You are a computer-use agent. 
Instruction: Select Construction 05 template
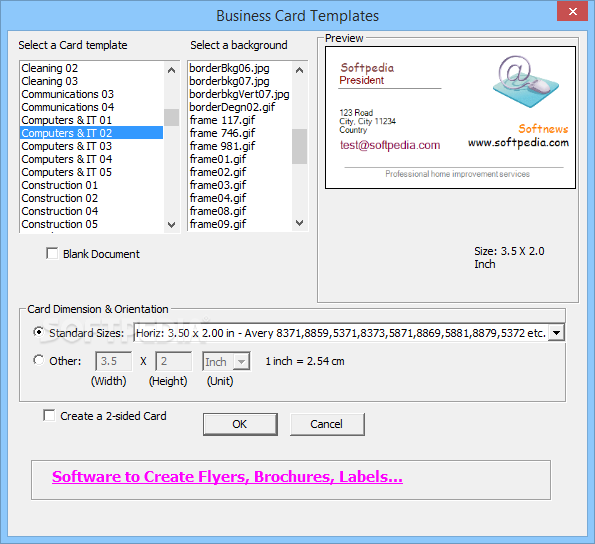(91, 224)
